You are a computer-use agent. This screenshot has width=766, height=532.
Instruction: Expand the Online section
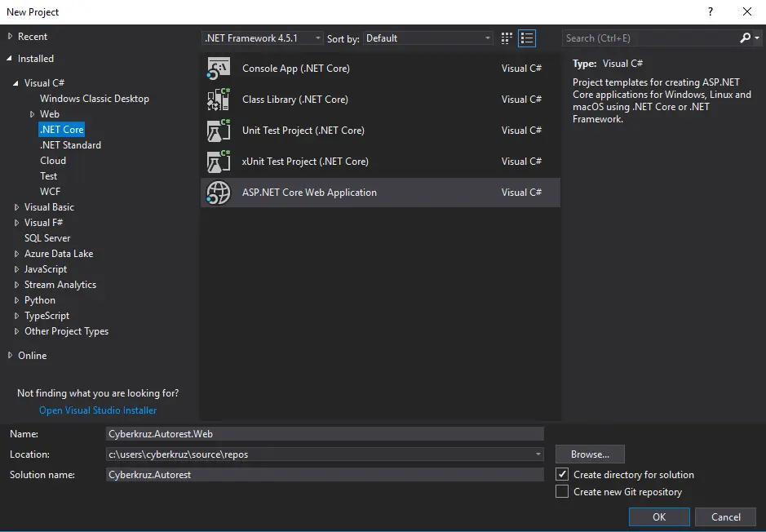[x=10, y=355]
